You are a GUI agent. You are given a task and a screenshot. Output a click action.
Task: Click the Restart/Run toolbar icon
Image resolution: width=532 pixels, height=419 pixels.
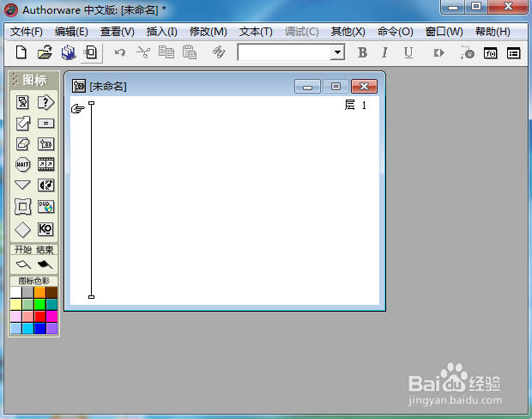(439, 53)
